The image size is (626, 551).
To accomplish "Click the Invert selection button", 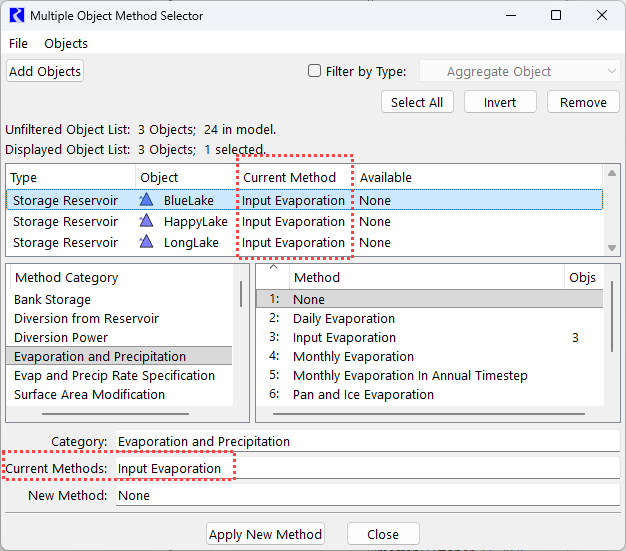I will [x=500, y=102].
